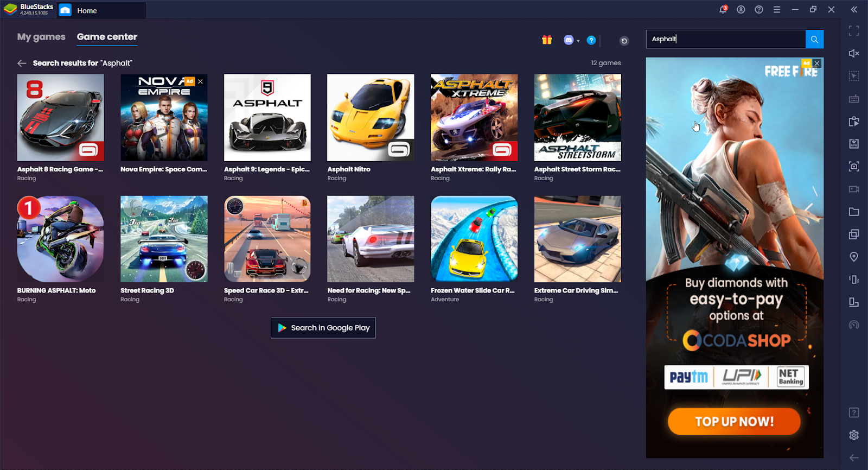Click Search in Google Play button
The image size is (868, 470).
(x=323, y=328)
